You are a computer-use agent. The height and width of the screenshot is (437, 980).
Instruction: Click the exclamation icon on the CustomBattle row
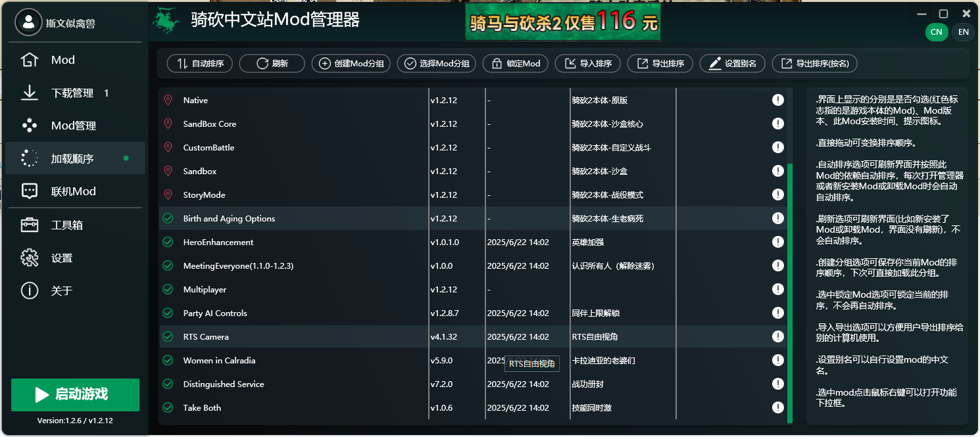(778, 147)
